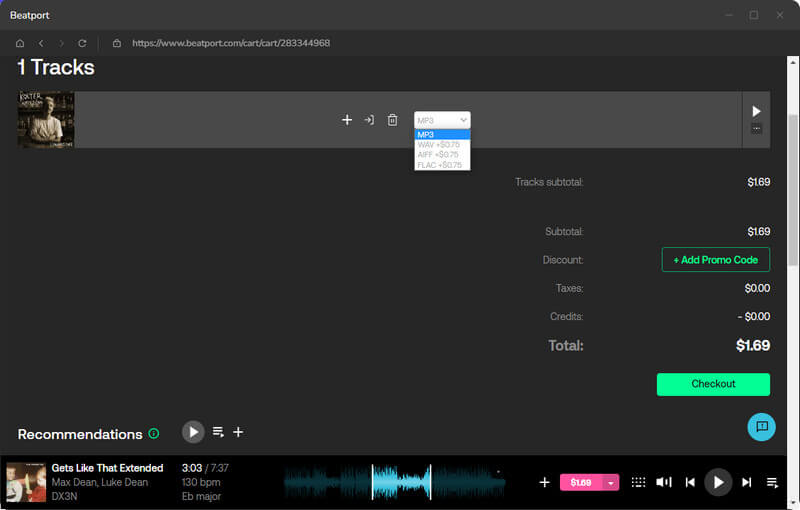800x510 pixels.
Task: Select AIFF +$0.75 format option
Action: click(x=442, y=155)
